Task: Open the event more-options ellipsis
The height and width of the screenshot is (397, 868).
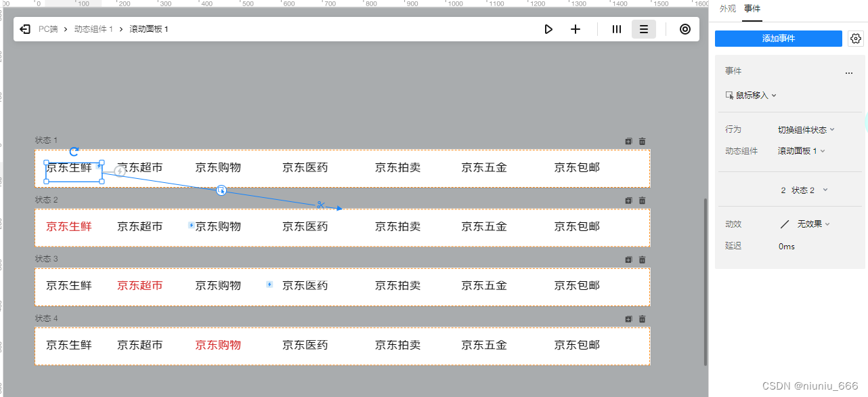Action: 849,72
